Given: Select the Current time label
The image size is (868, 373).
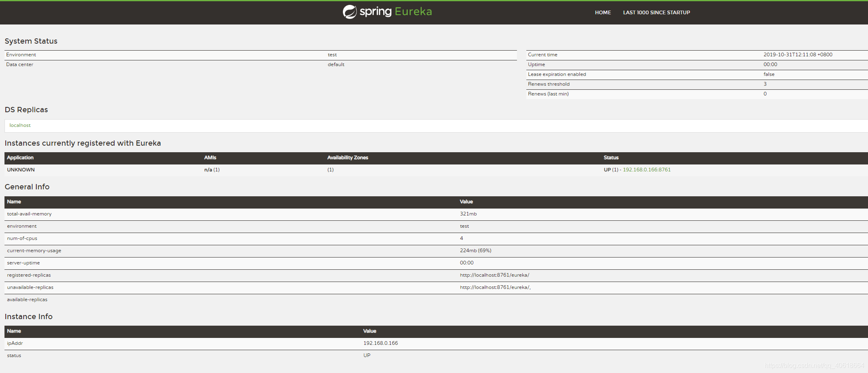Looking at the screenshot, I should pyautogui.click(x=543, y=55).
